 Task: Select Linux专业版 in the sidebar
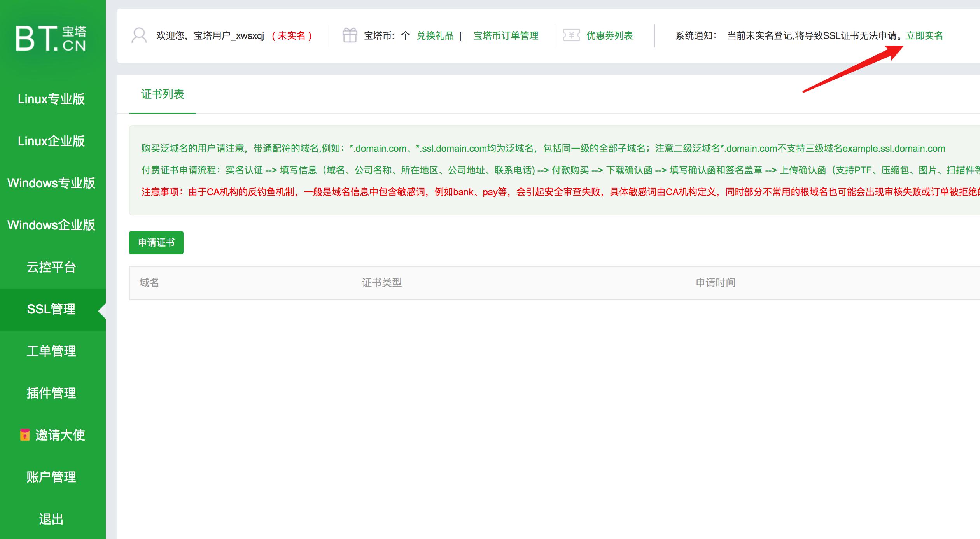[52, 100]
